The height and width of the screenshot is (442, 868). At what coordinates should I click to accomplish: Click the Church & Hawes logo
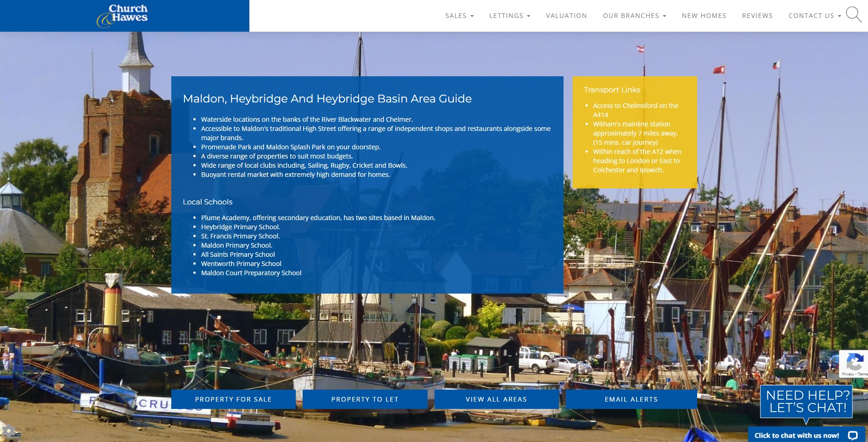point(122,16)
